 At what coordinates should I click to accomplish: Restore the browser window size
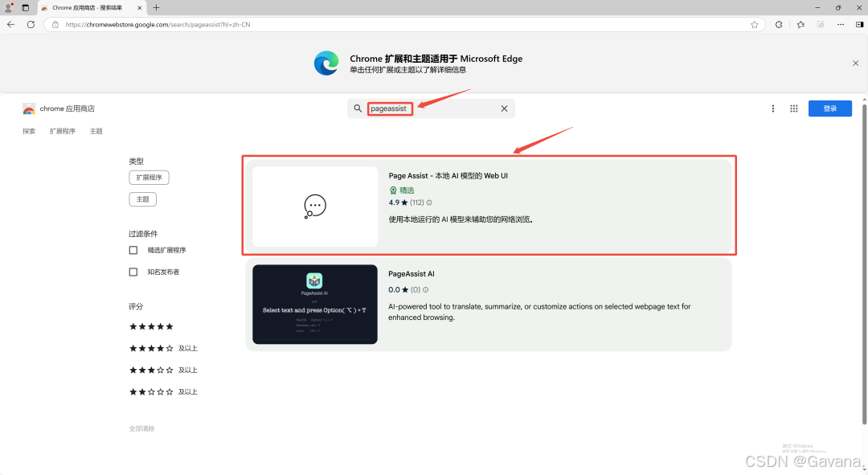point(838,8)
